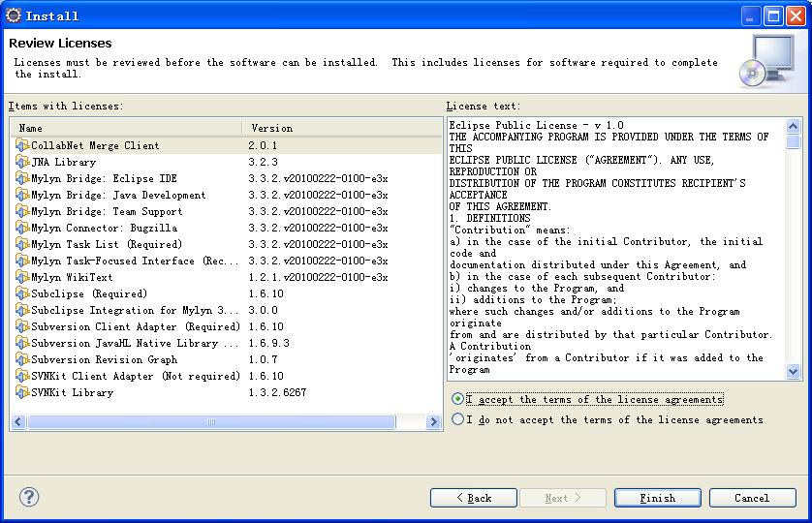Go back with the Back button

473,498
